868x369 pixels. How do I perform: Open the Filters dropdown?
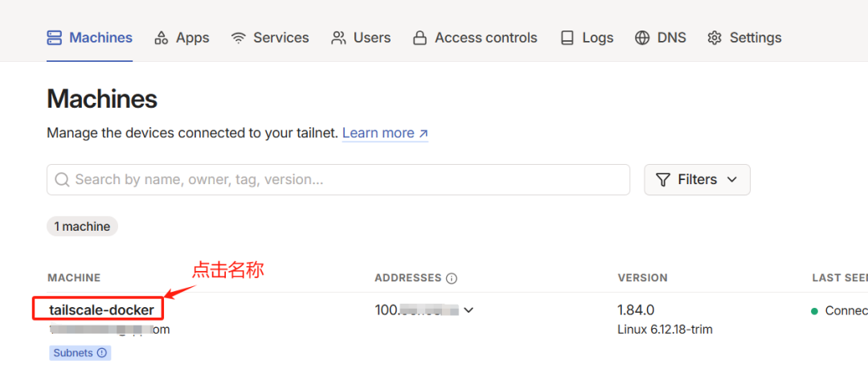(x=697, y=179)
